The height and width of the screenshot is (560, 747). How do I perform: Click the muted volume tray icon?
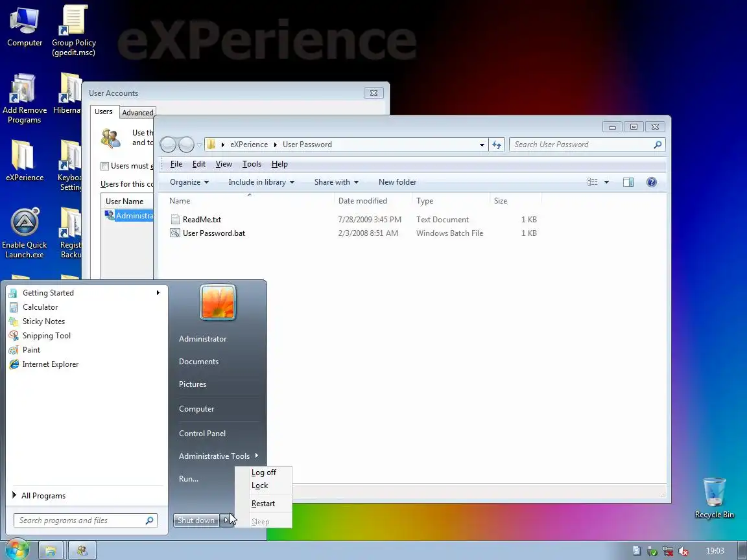coord(683,551)
